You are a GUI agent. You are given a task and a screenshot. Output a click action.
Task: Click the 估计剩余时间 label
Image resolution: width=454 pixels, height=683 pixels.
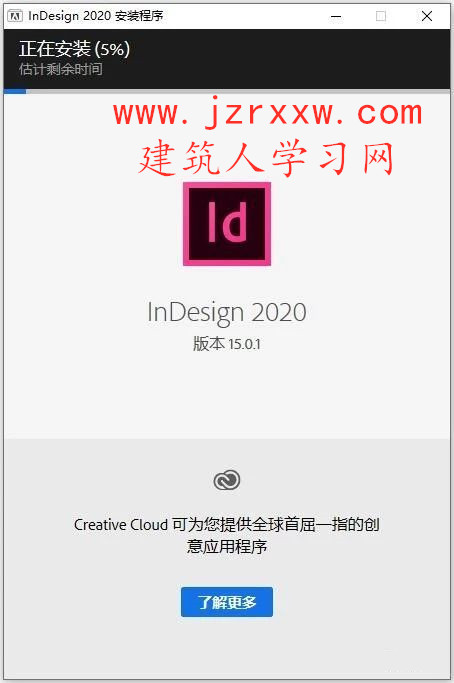pos(61,69)
